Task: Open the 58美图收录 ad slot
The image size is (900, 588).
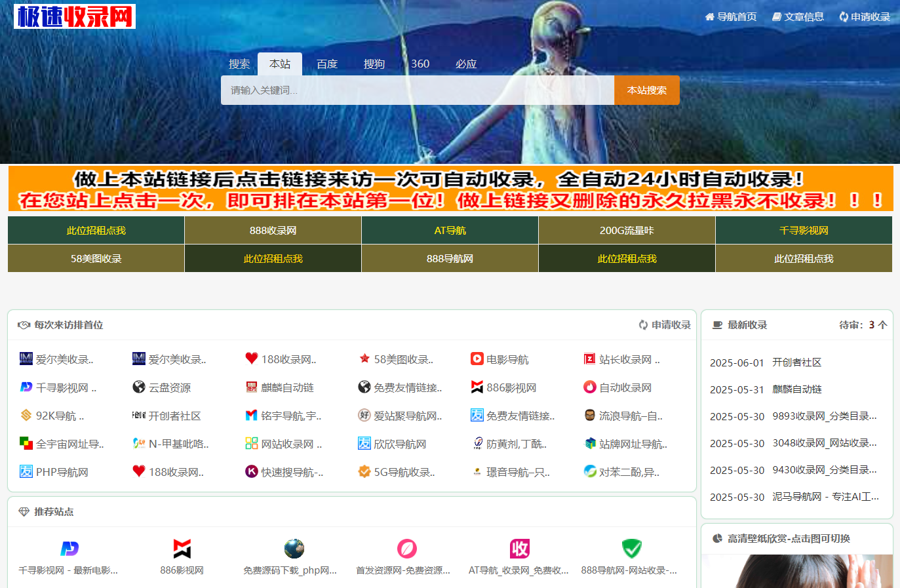Action: coord(96,259)
